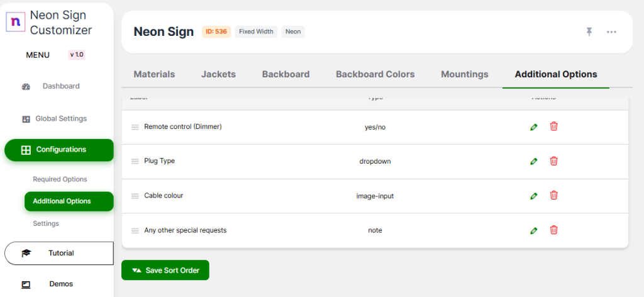The image size is (644, 297).
Task: Click the pin icon in the header
Action: pos(589,31)
